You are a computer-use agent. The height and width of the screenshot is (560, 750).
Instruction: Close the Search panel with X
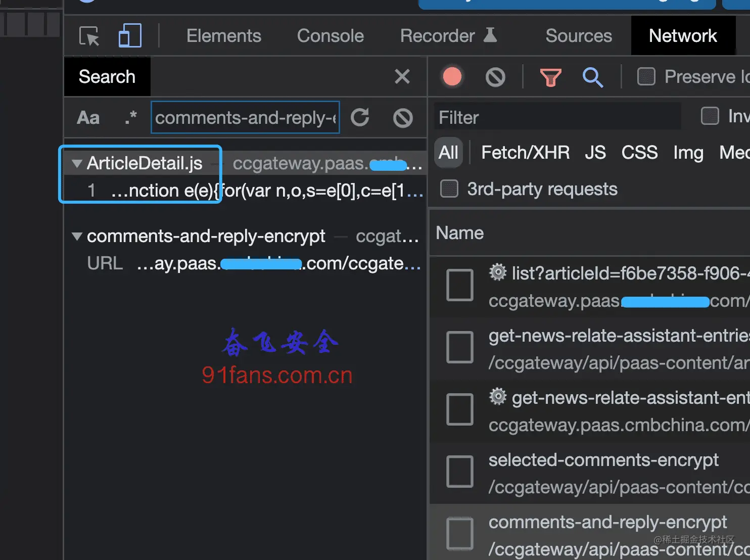[402, 77]
